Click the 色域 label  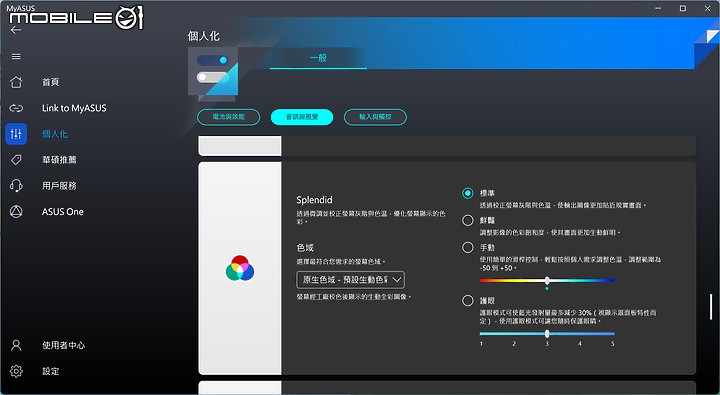coord(305,248)
